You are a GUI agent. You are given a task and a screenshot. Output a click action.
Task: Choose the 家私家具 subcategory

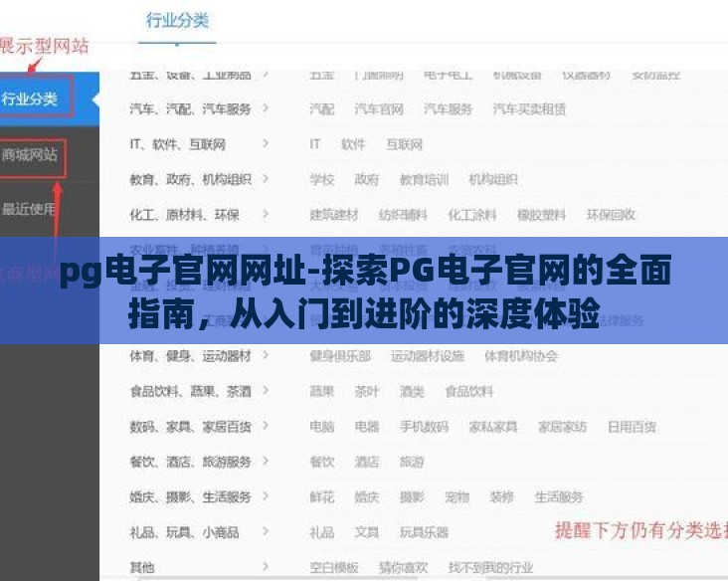[x=493, y=427]
